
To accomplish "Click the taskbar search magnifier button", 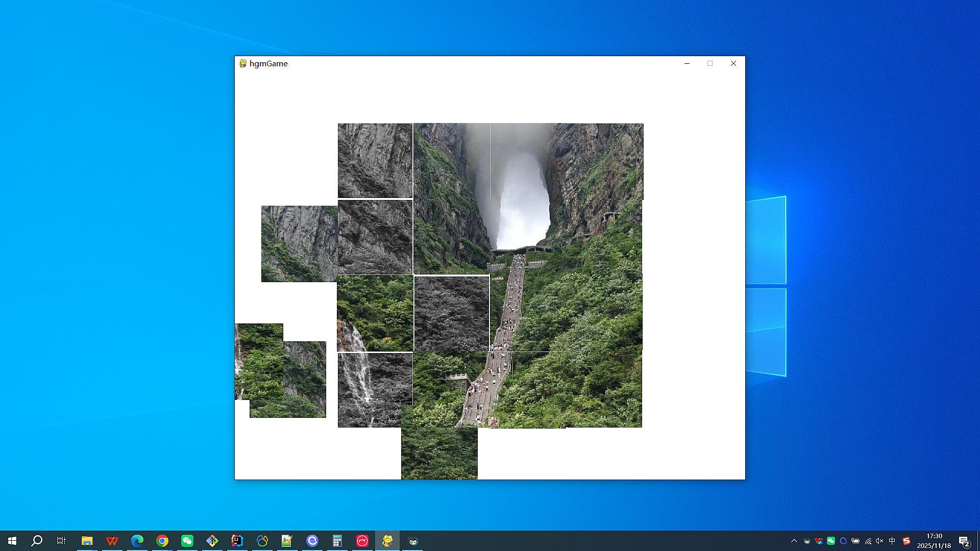I will click(37, 541).
